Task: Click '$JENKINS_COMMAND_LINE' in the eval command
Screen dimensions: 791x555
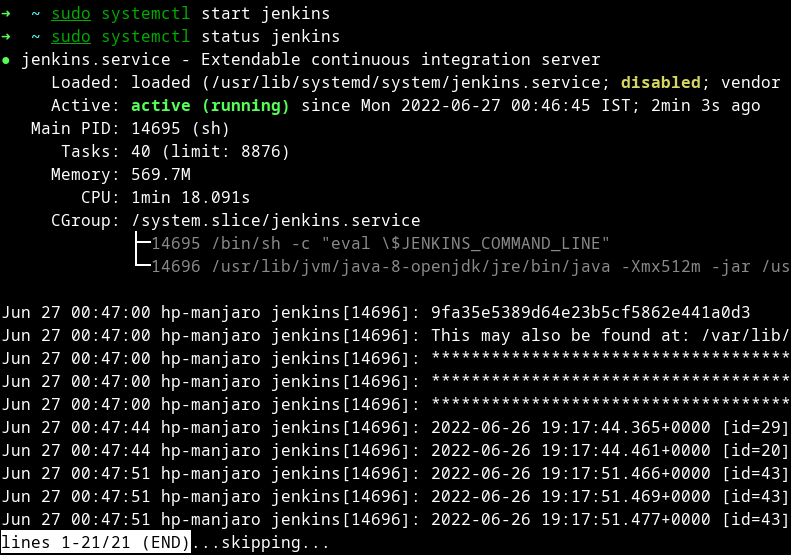Action: pyautogui.click(x=495, y=244)
